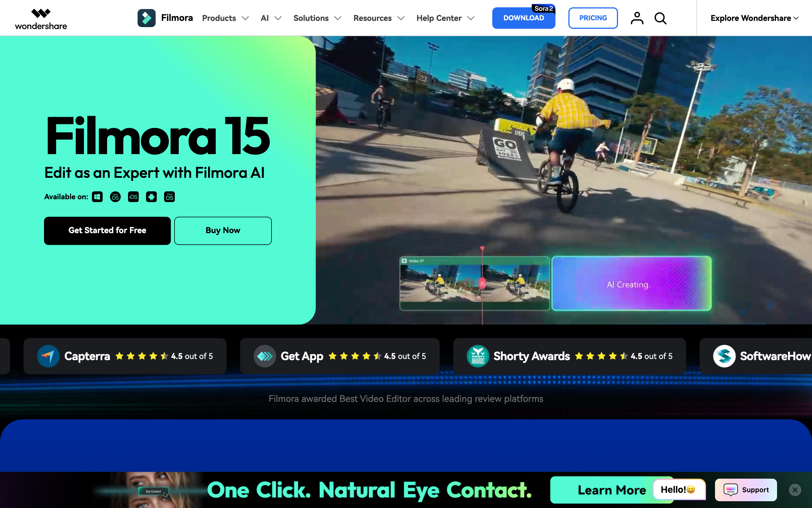Open the Solutions menu item
812x508 pixels.
point(311,18)
